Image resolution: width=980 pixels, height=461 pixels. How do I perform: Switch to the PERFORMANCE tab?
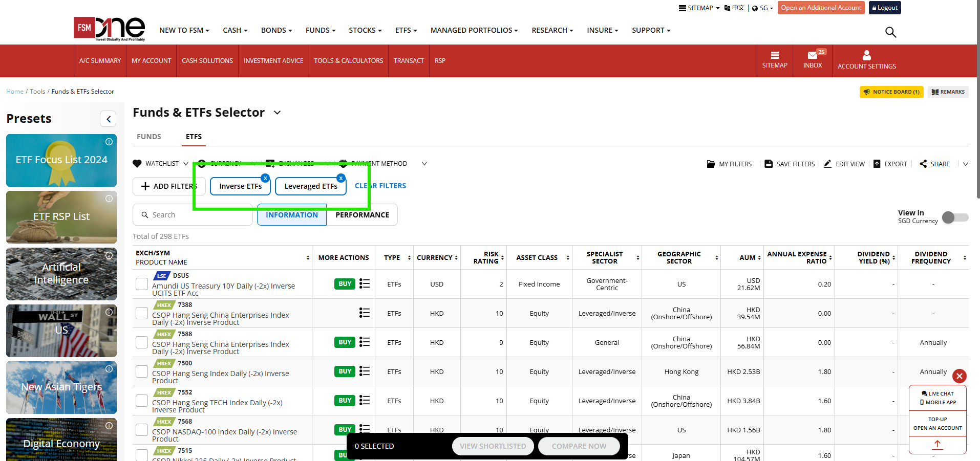coord(362,215)
